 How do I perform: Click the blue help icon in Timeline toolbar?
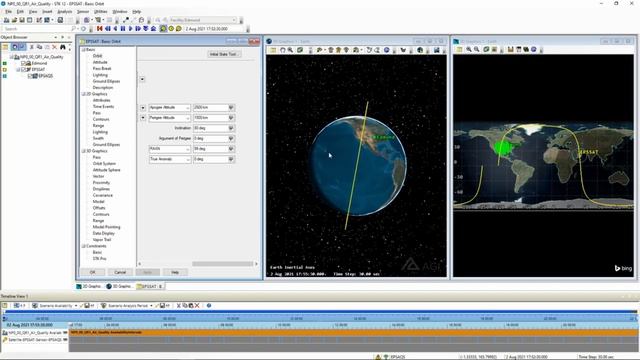click(x=209, y=305)
